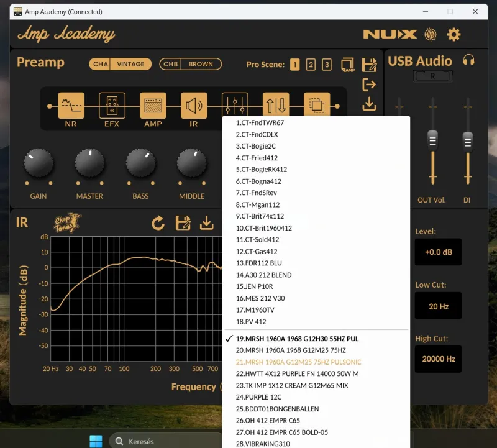This screenshot has width=497, height=448.
Task: Open settings with the gear icon
Action: 454,35
